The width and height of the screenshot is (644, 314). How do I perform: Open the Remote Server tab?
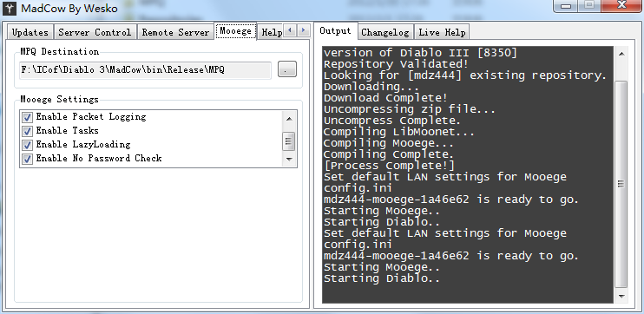175,32
